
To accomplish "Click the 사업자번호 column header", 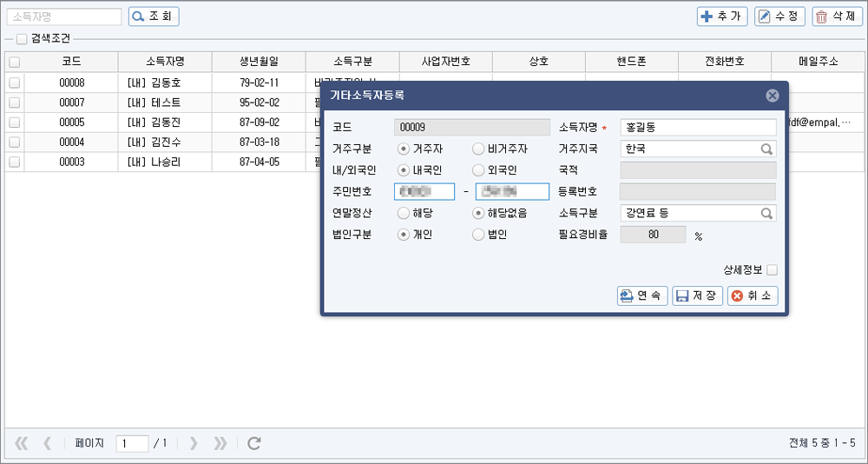I will coord(445,62).
